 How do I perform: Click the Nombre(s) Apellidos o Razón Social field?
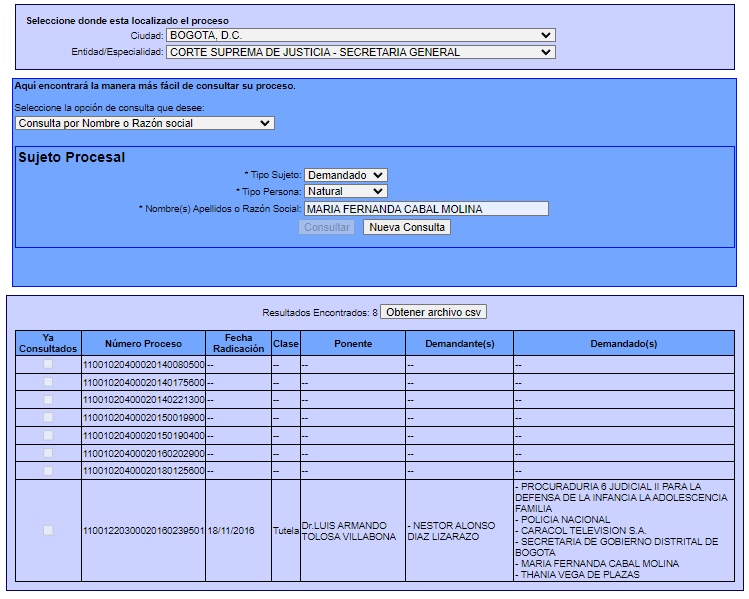click(426, 209)
